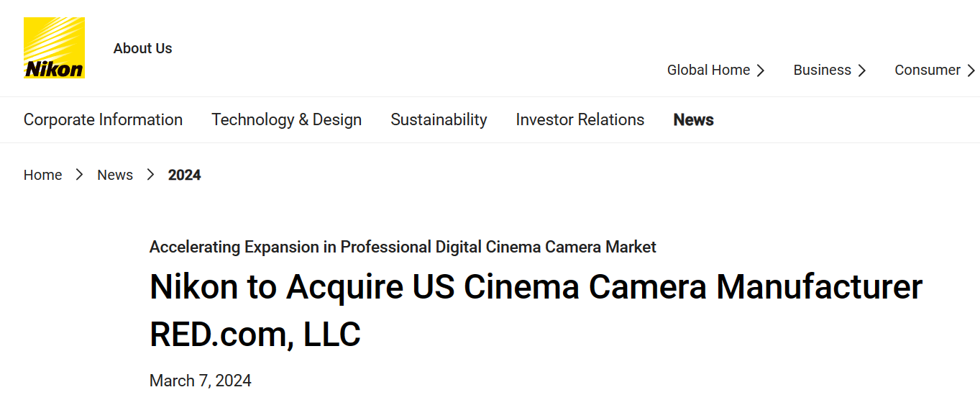Viewport: 980px width, 400px height.
Task: Click the arrow chevron beside Global Home
Action: click(761, 71)
